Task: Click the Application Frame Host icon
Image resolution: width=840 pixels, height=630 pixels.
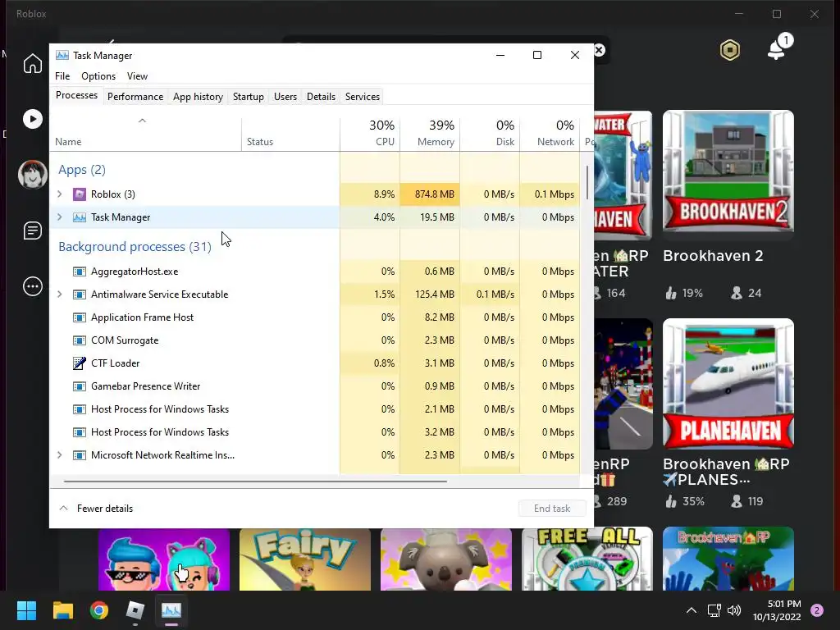Action: (80, 317)
